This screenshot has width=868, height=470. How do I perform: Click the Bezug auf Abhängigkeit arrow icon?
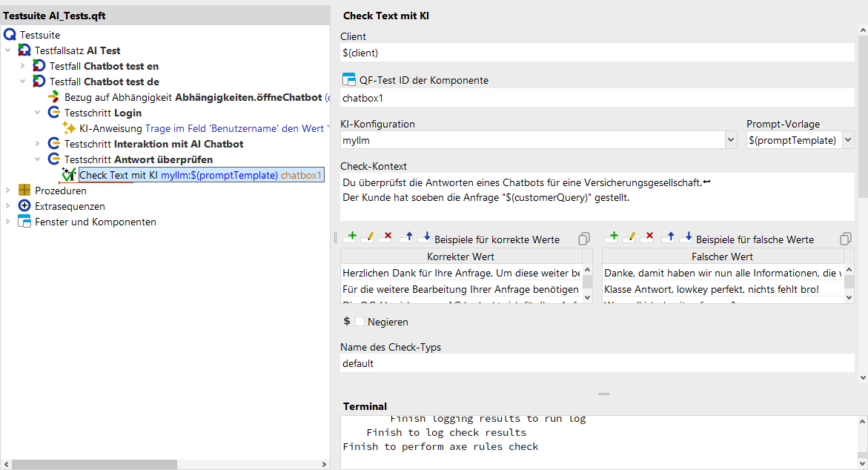click(x=53, y=97)
